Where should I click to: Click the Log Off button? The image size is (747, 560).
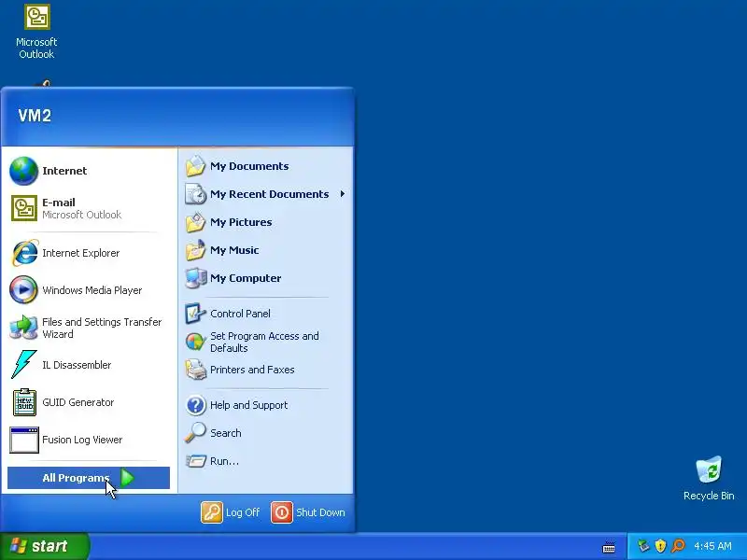coord(231,512)
